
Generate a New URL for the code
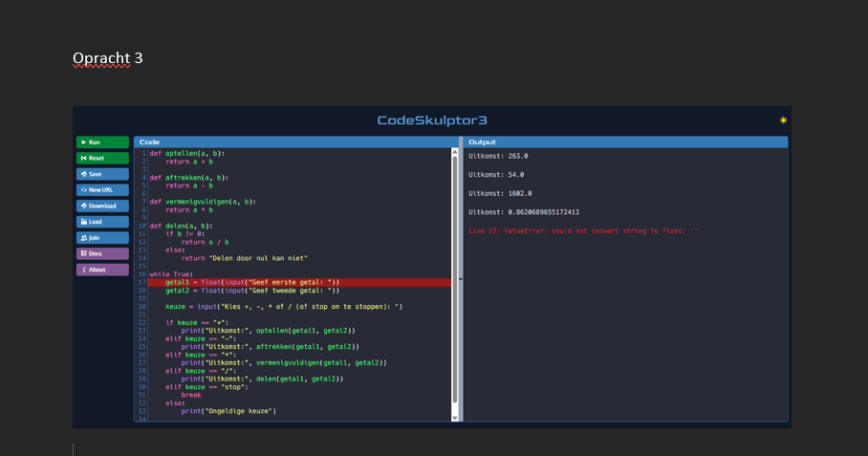tap(102, 189)
